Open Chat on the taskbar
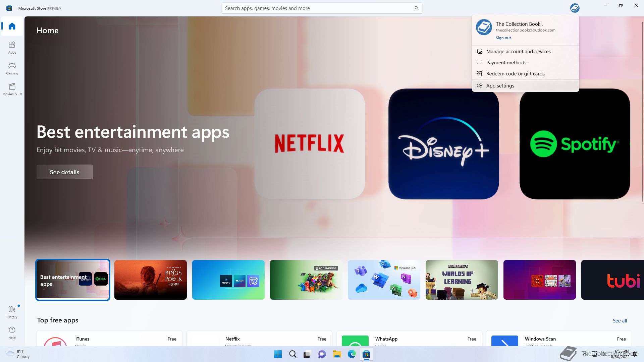 [322, 354]
